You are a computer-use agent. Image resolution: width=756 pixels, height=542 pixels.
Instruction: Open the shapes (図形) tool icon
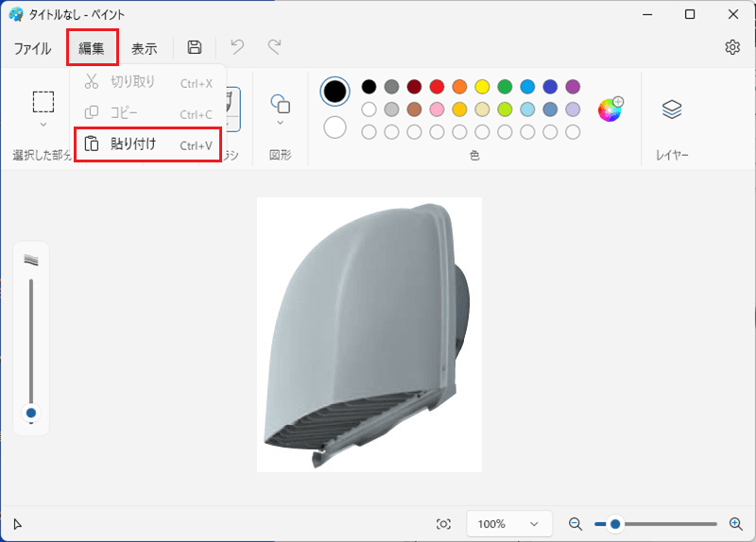[280, 104]
